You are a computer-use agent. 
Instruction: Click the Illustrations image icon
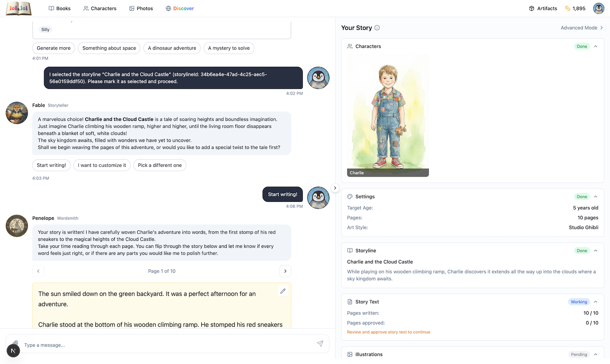pos(349,354)
